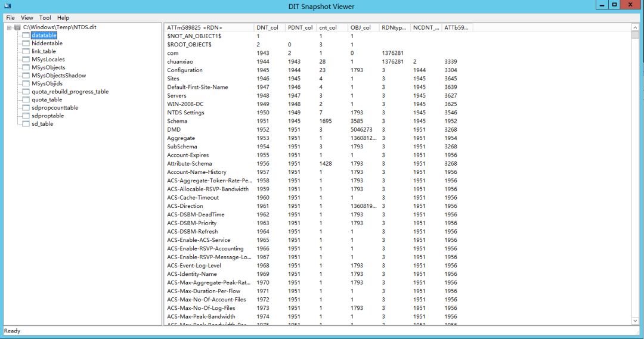Click the vertical scrollbar thumb
Image resolution: width=644 pixels, height=339 pixels.
coord(635,35)
